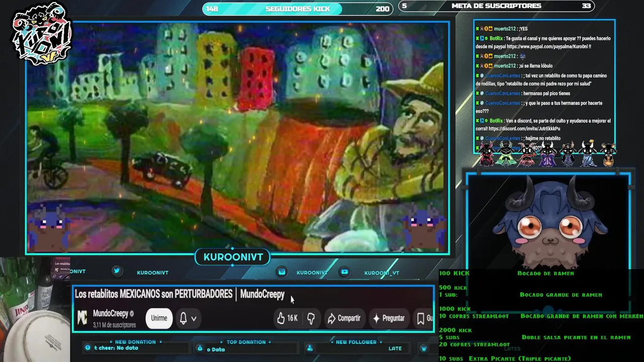Click the 'LATE' follower name text
644x362 pixels.
point(395,348)
